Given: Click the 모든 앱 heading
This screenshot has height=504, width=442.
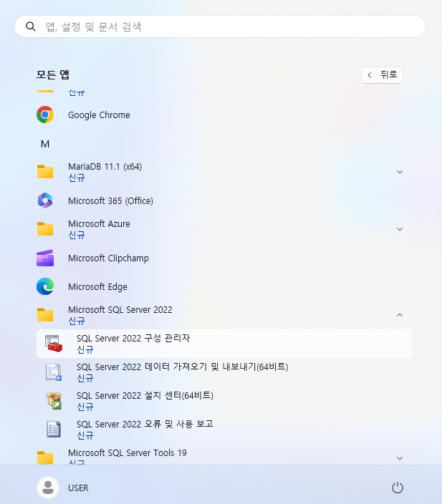Looking at the screenshot, I should (x=53, y=74).
